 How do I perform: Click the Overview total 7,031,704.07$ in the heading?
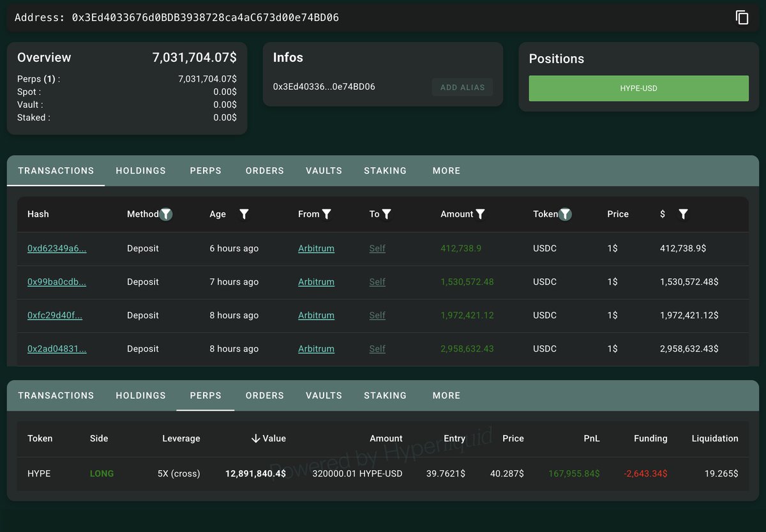(x=195, y=57)
